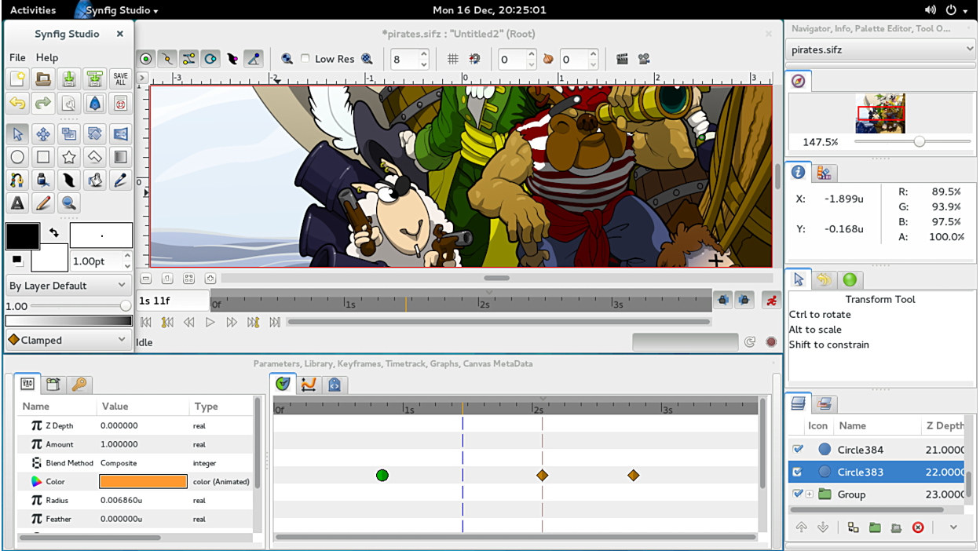
Task: Pick the Eyedropper tool
Action: [x=120, y=181]
